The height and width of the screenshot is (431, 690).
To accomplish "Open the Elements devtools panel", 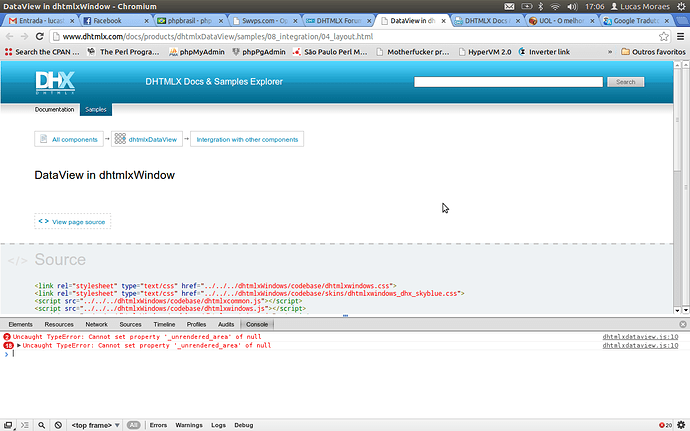I will pyautogui.click(x=20, y=324).
